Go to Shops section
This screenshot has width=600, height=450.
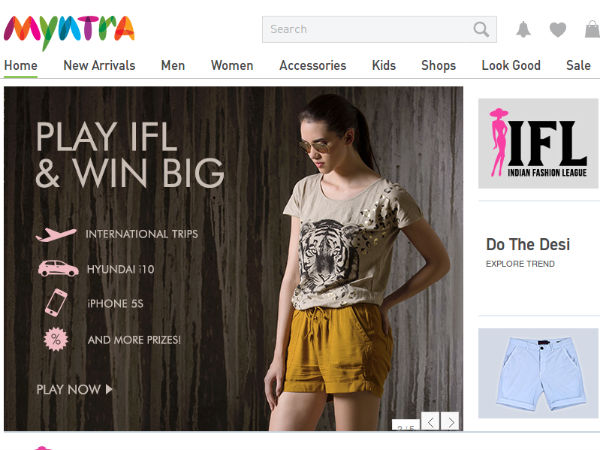coord(438,66)
